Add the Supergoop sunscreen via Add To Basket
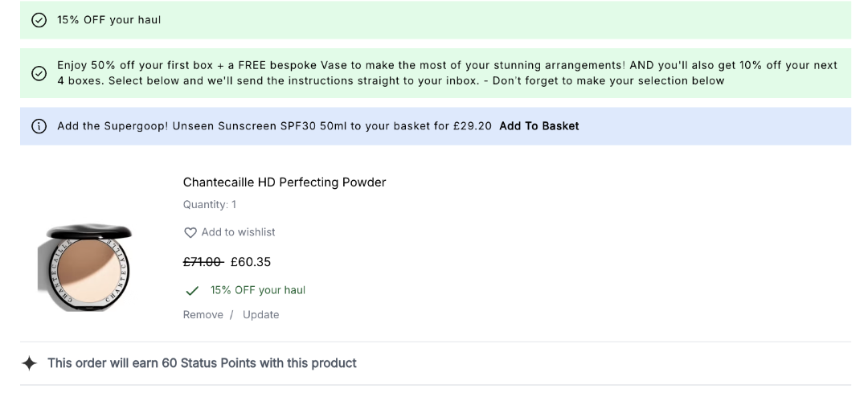This screenshot has height=397, width=868. click(538, 126)
